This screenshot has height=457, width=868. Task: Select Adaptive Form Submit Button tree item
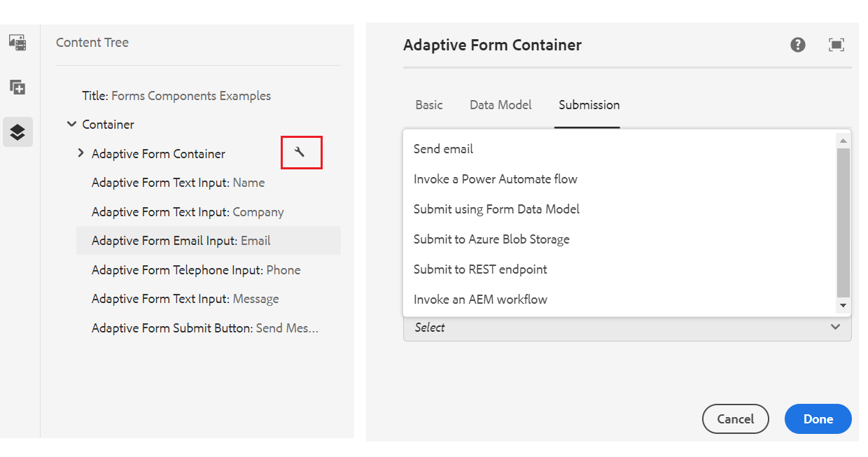(204, 328)
